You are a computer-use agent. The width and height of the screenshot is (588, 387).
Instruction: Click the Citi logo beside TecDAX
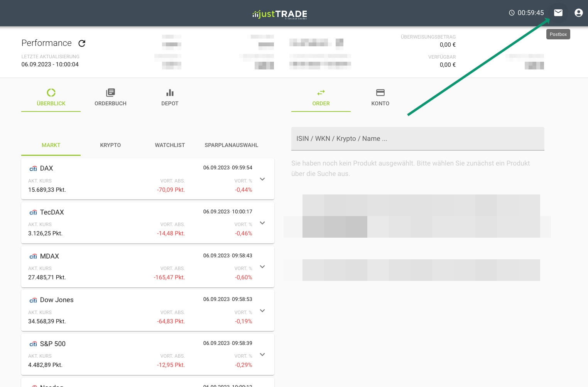tap(33, 213)
